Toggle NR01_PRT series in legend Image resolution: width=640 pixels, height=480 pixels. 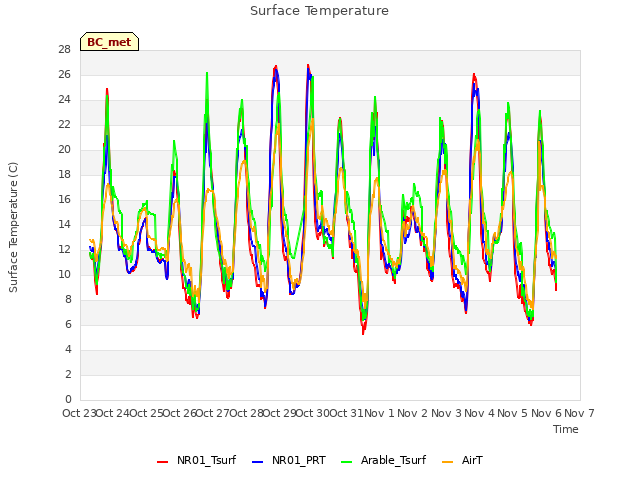click(289, 460)
